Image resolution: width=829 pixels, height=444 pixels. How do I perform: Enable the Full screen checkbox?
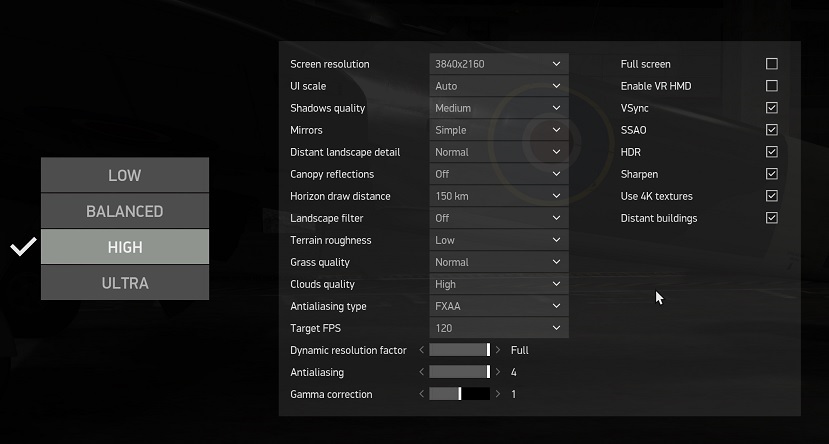tap(771, 64)
